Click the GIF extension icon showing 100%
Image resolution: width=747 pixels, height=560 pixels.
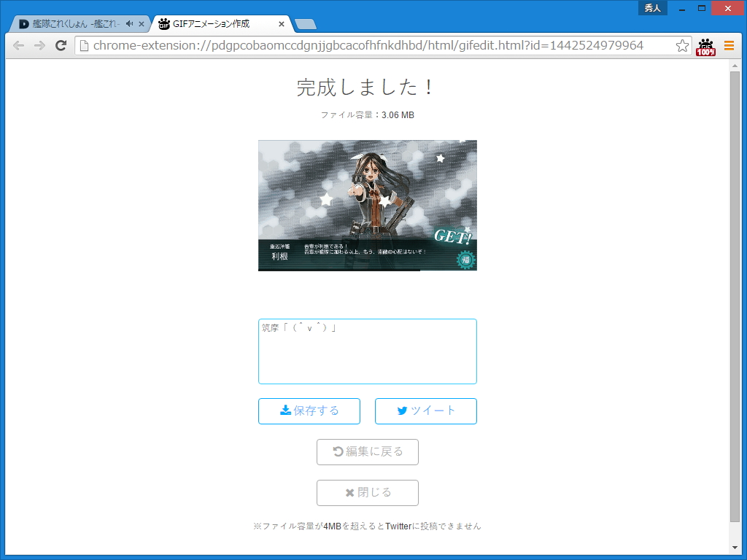[705, 45]
